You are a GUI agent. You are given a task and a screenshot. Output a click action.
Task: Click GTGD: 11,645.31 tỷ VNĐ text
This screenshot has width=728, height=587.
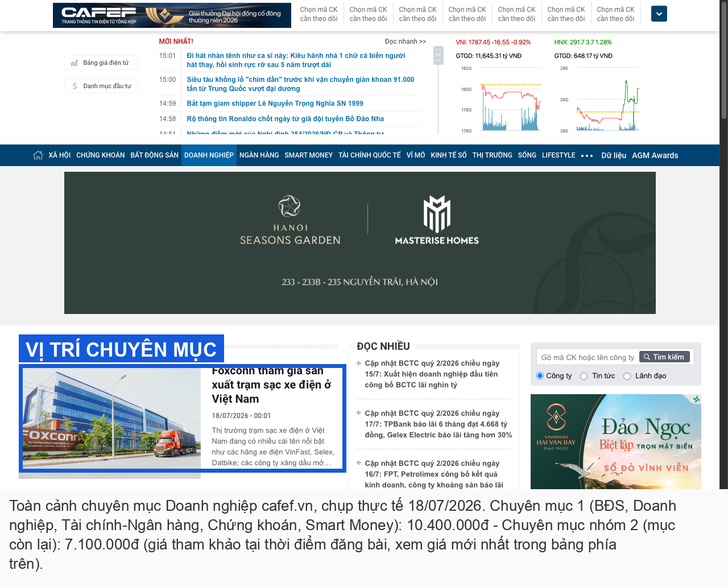489,56
